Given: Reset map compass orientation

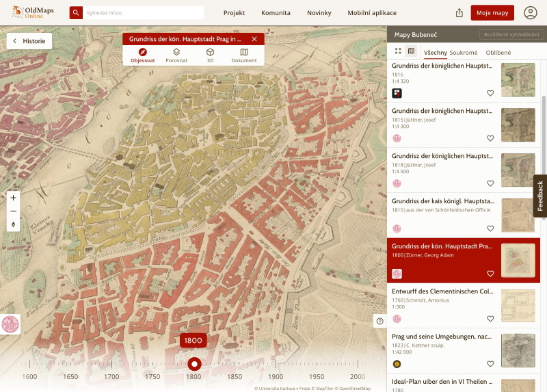Looking at the screenshot, I should coord(14,224).
